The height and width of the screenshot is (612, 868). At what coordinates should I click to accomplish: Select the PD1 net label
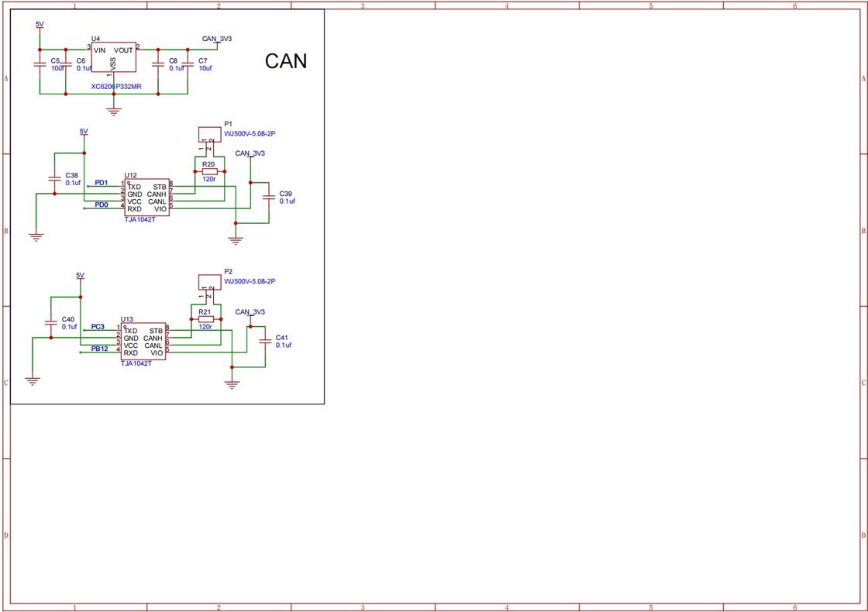point(102,182)
